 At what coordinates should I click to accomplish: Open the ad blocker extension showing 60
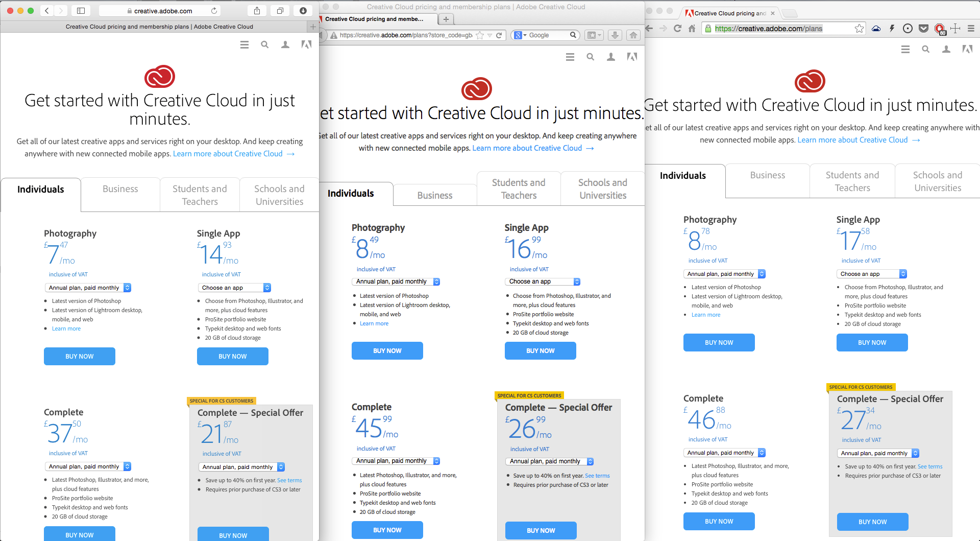940,29
